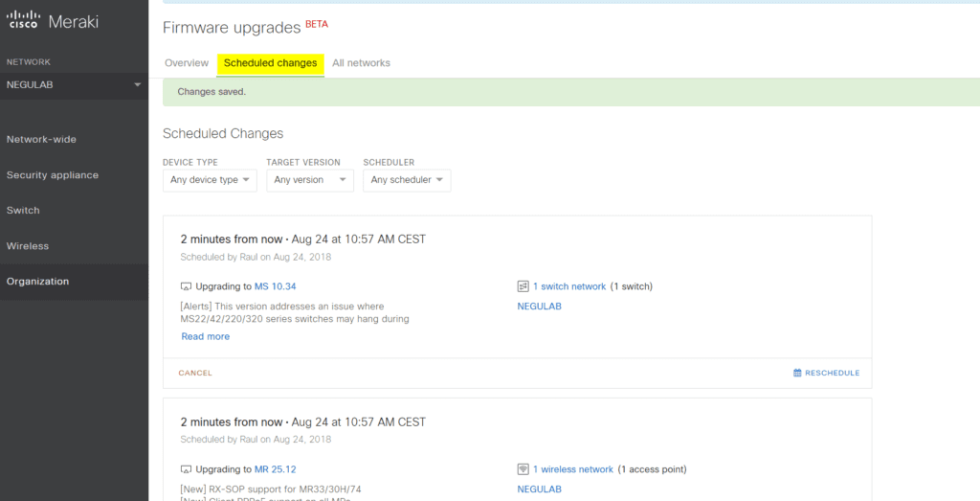
Task: Expand Read more in MS 10.34 notes
Action: pos(206,336)
